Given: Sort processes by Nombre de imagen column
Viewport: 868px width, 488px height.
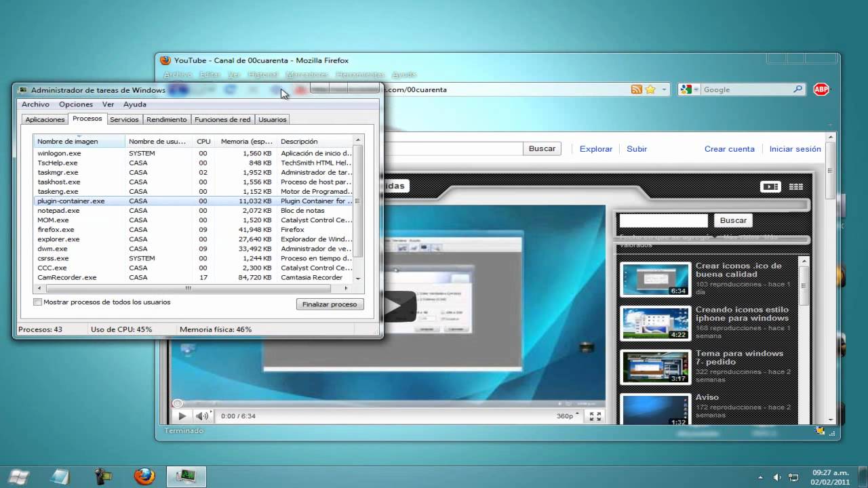Looking at the screenshot, I should 79,142.
